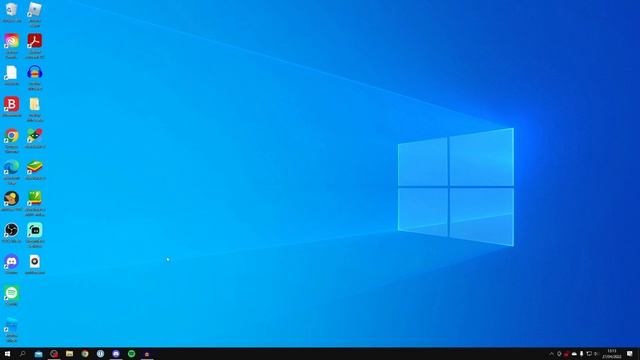Select the Discord desktop shortcut
640x360 pixels.
coord(11,262)
